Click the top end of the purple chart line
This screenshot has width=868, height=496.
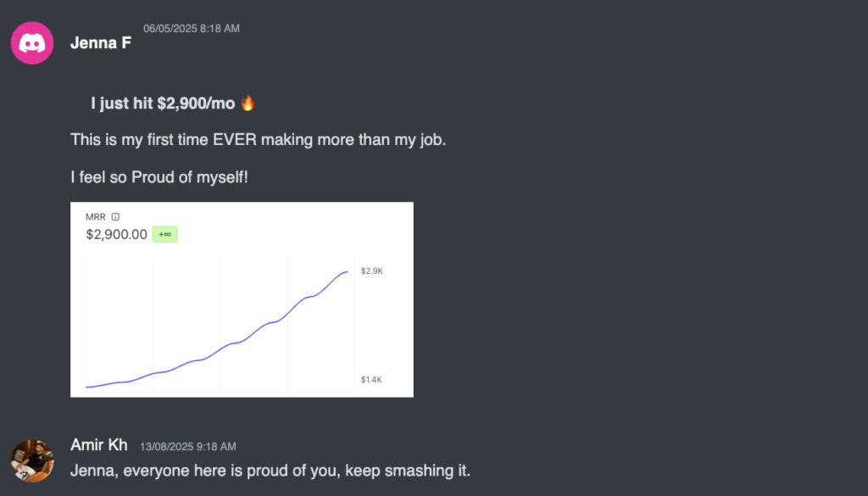click(x=347, y=272)
